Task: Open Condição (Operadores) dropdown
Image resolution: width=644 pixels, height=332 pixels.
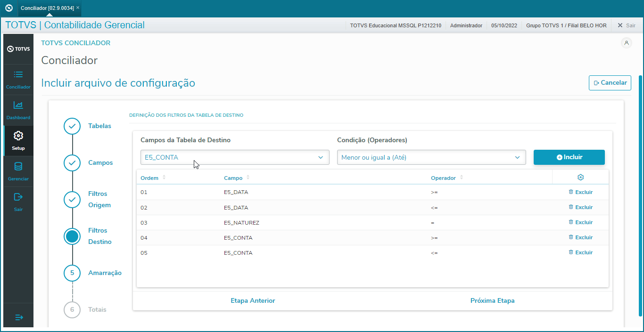Action: [431, 157]
